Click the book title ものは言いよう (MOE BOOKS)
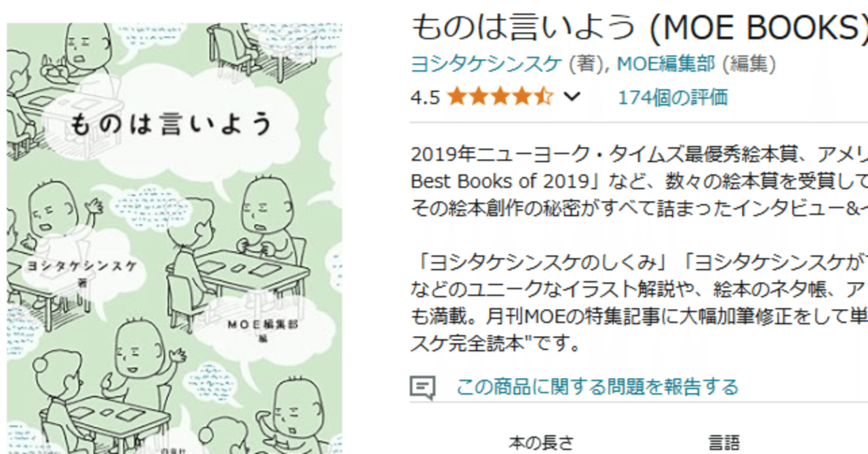 tap(639, 27)
